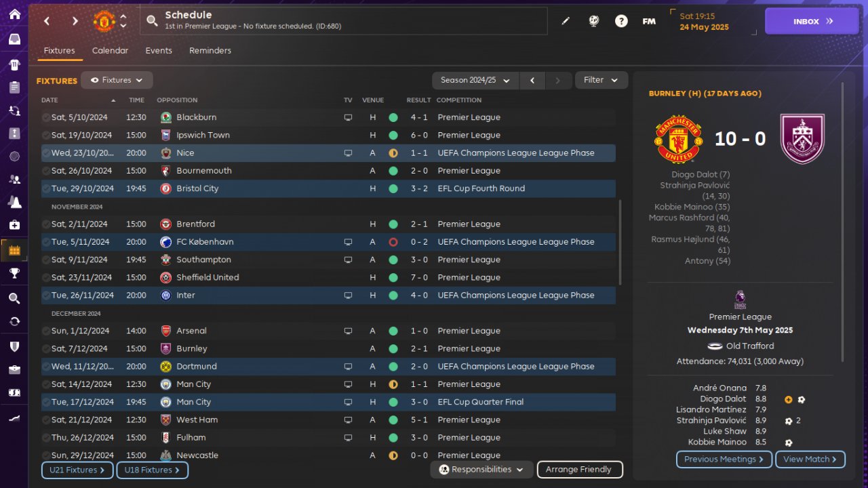This screenshot has height=488, width=868.
Task: Open the Fixtures view dropdown with the eye icon
Action: pos(117,80)
